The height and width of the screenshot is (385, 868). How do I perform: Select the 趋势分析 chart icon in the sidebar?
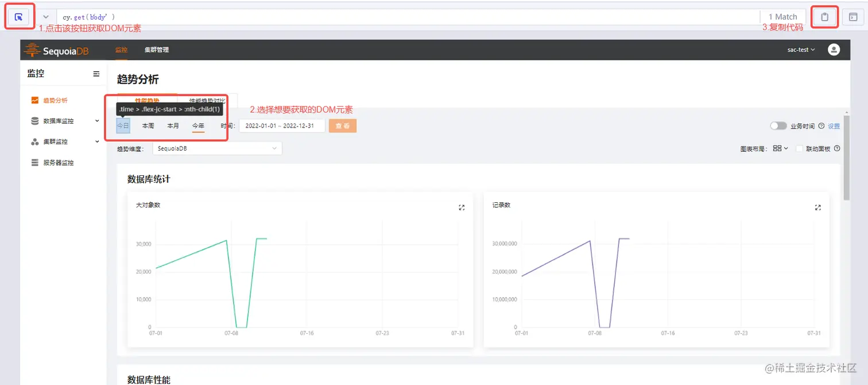35,100
